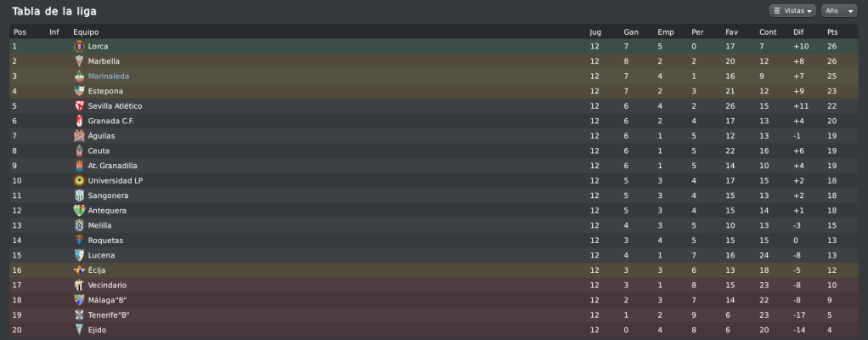Click the Antequera club crest icon

pyautogui.click(x=80, y=210)
